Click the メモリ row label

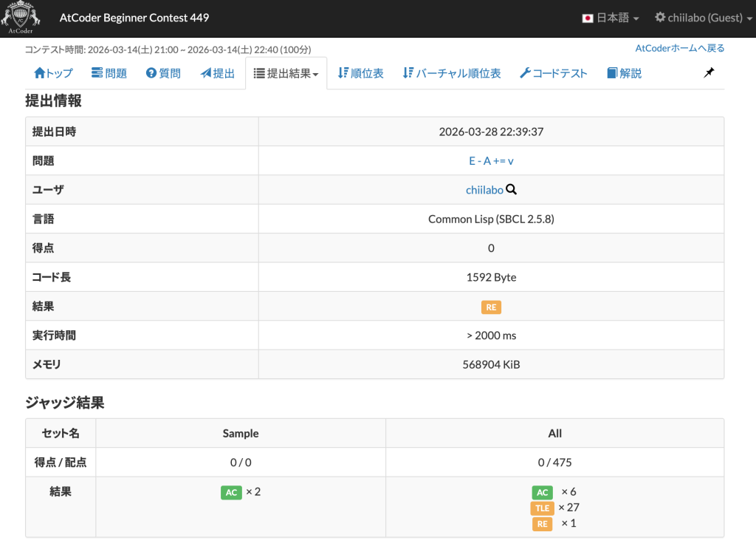(x=47, y=365)
